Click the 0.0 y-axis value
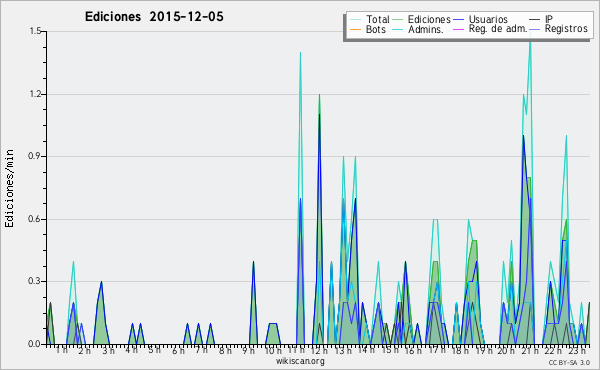600x370 pixels. (35, 344)
